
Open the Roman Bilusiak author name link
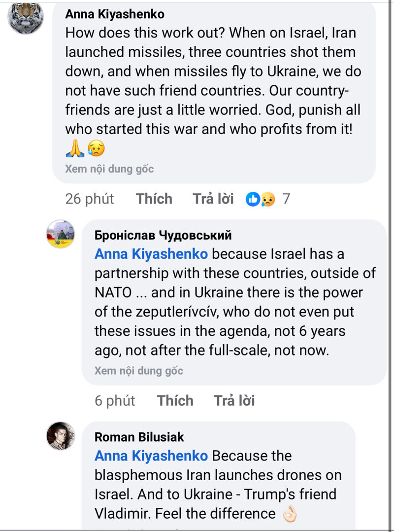(139, 437)
